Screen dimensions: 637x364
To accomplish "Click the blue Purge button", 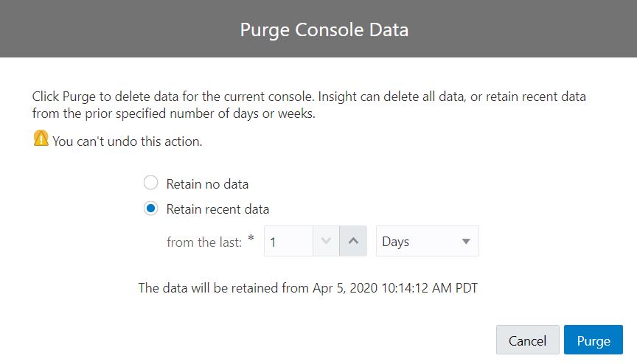I will point(594,340).
